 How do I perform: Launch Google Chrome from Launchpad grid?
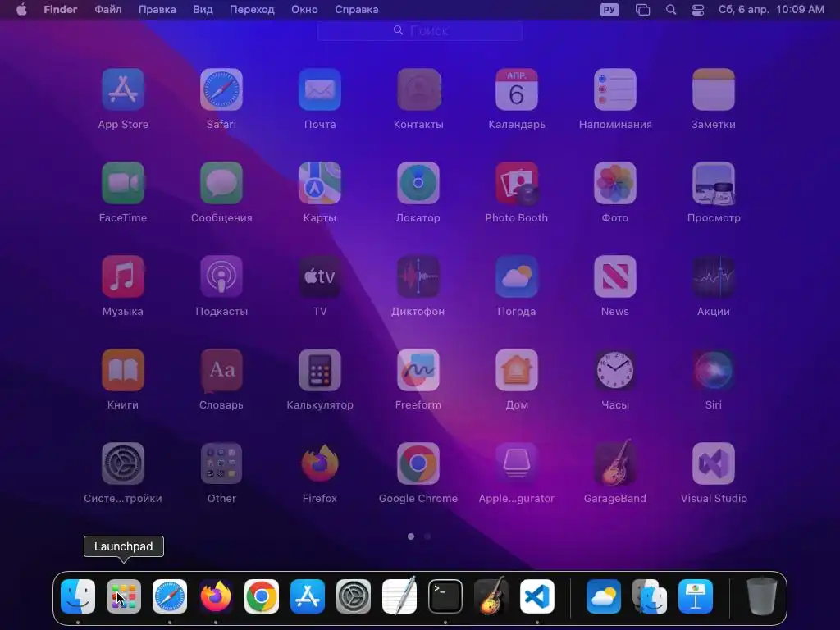tap(418, 463)
